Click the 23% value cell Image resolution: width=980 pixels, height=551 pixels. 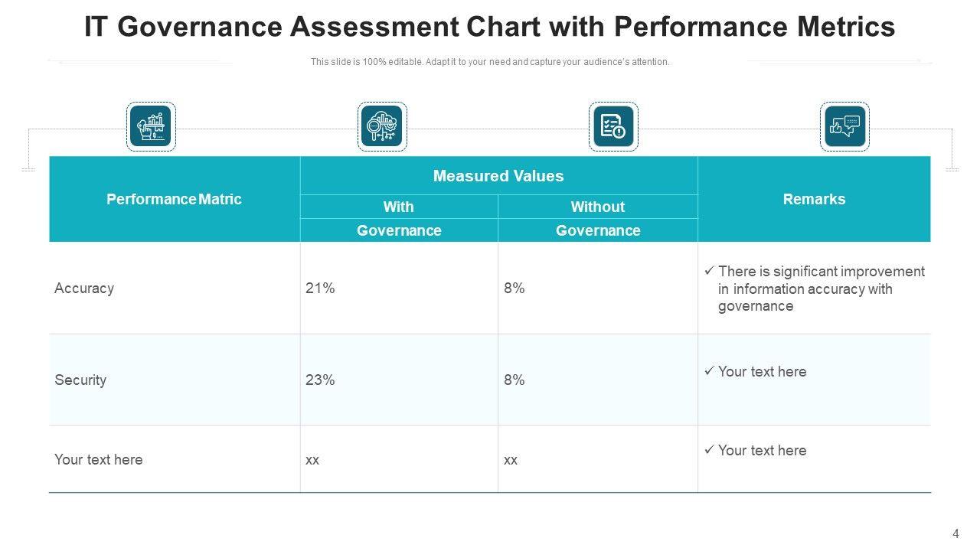(x=320, y=380)
